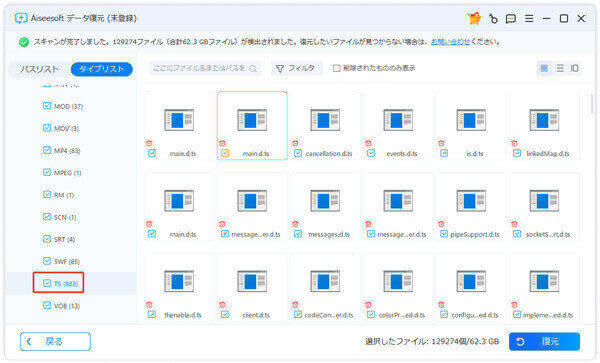600x363 pixels.
Task: Select thenable.d.ts file thumbnail
Action: pyautogui.click(x=179, y=281)
